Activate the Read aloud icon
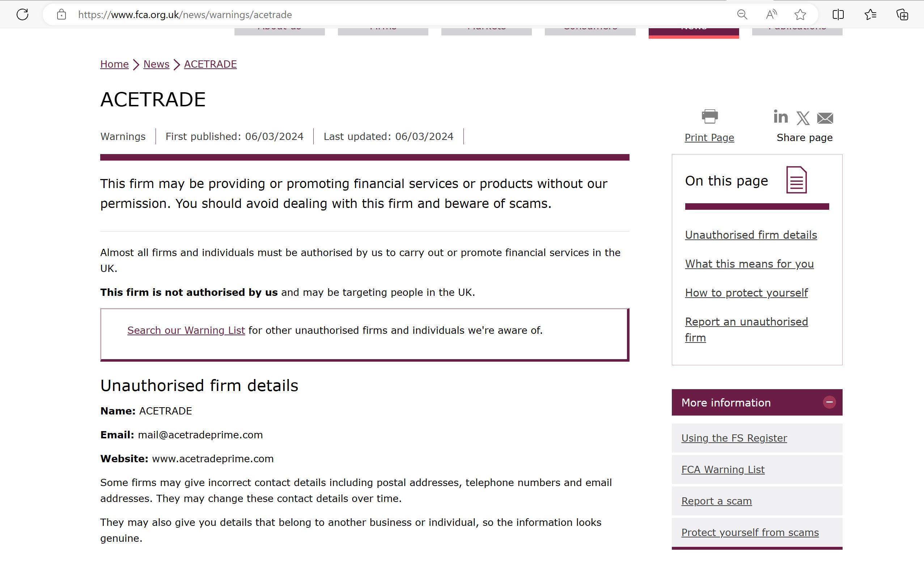Screen dimensions: 924x566 coord(771,14)
